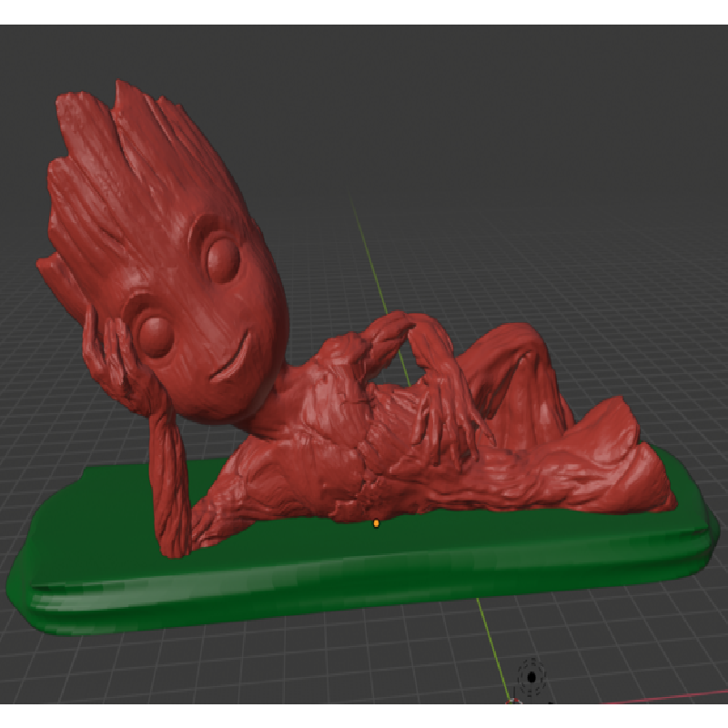Viewport: 728px width, 728px height.
Task: Select the green base platform mesh
Action: (x=364, y=573)
